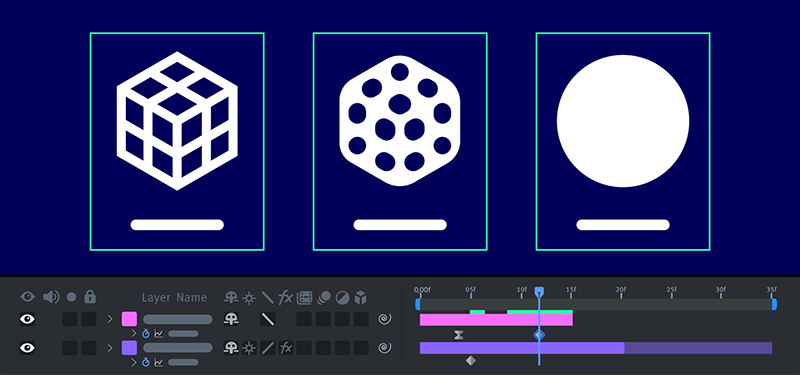This screenshot has height=375, width=800.
Task: Click the quality slash header icon
Action: point(267,297)
